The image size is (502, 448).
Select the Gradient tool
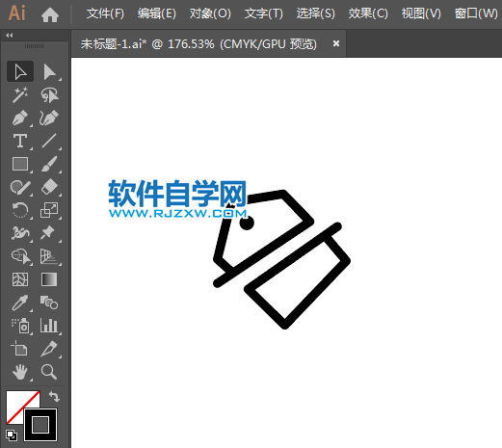pyautogui.click(x=49, y=279)
